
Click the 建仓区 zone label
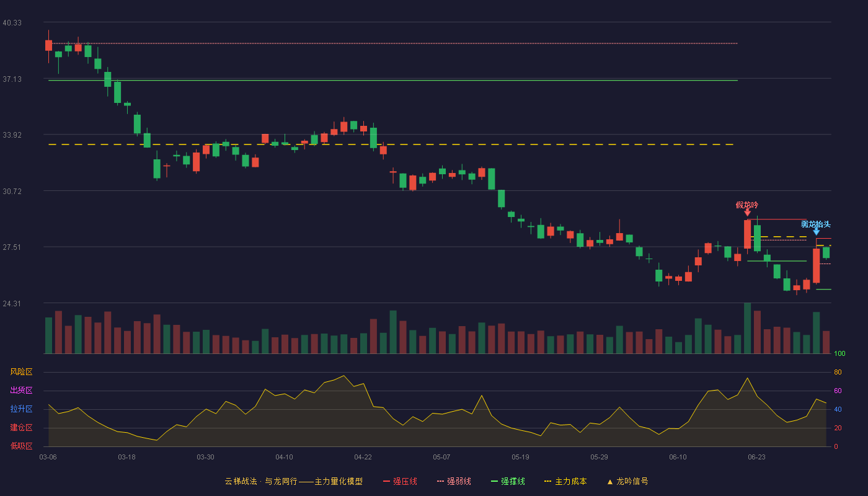[x=22, y=428]
